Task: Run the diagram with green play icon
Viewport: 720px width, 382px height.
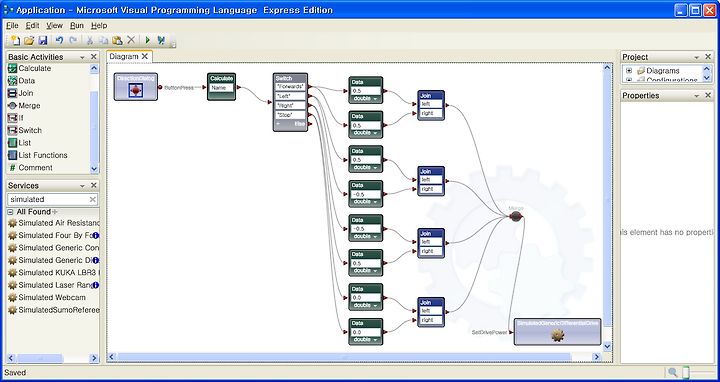Action: (x=147, y=40)
